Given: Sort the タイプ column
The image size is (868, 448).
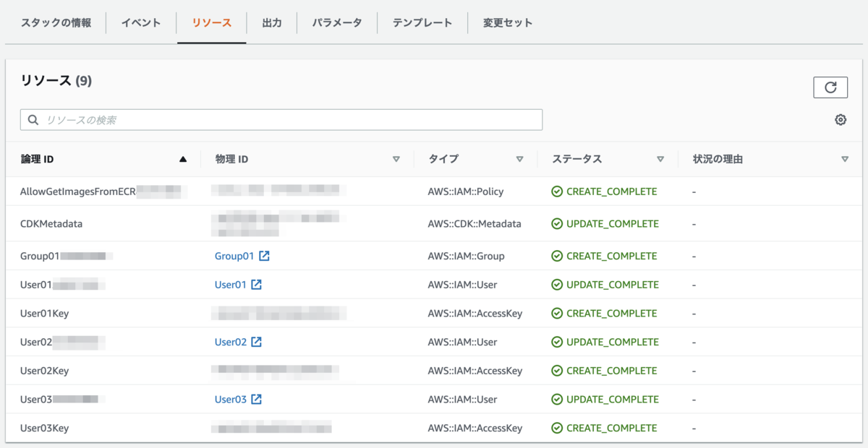Looking at the screenshot, I should click(519, 159).
